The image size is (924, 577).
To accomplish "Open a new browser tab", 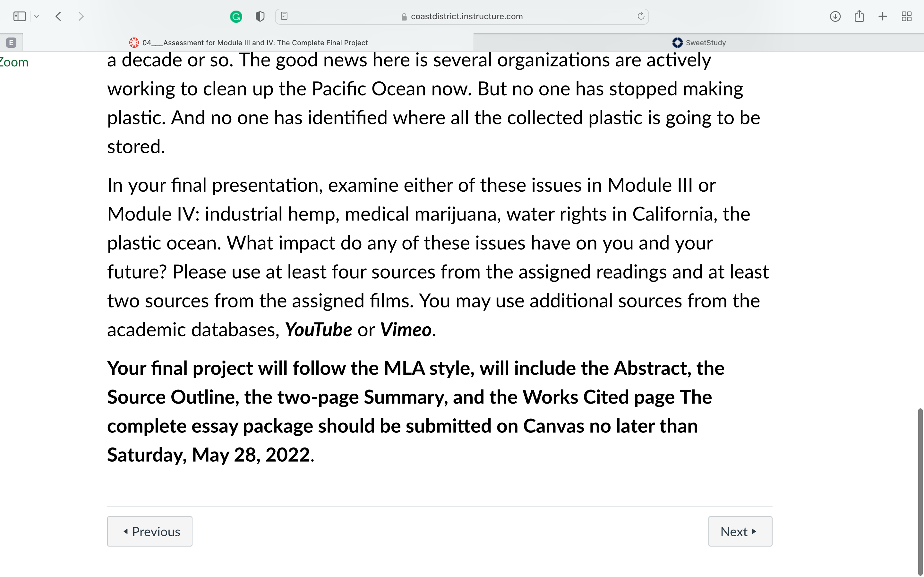I will tap(883, 16).
